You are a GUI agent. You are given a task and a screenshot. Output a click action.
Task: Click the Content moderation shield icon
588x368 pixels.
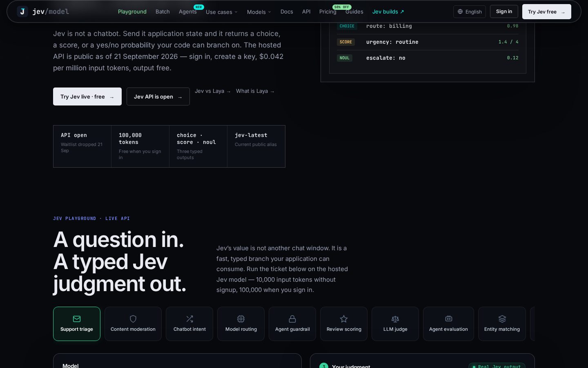click(133, 319)
